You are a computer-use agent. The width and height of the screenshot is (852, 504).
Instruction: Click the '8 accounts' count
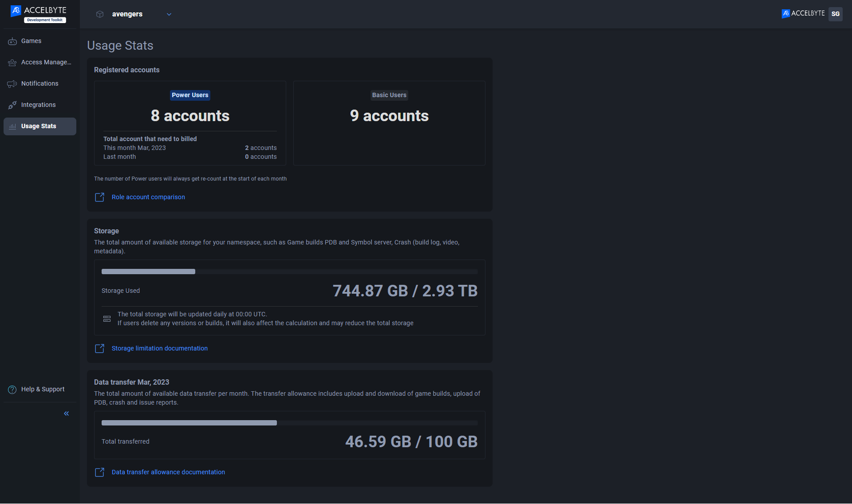click(x=190, y=116)
